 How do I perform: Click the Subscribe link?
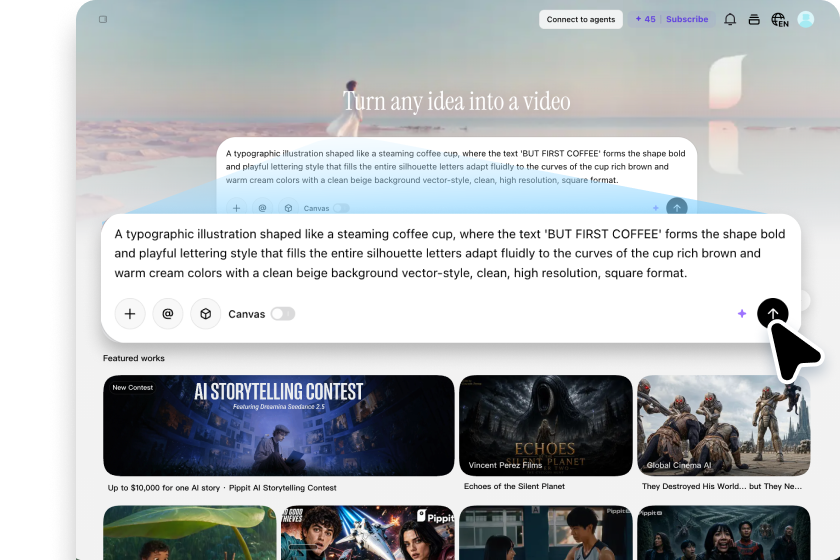click(687, 19)
